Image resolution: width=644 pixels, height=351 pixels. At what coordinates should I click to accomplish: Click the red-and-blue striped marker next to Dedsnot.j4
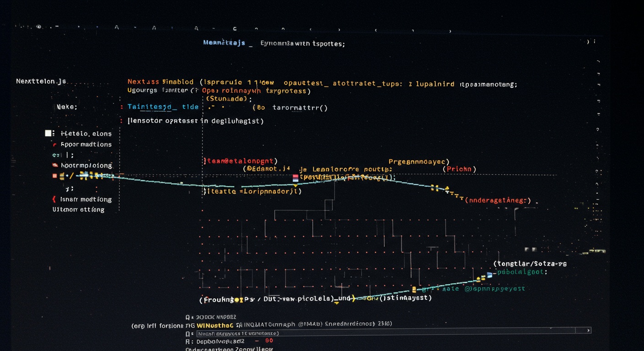pos(295,178)
